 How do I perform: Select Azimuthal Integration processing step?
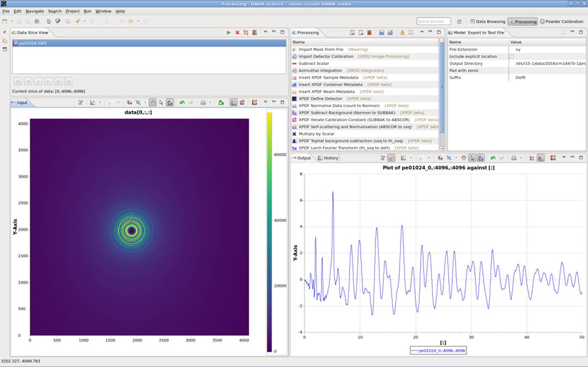pyautogui.click(x=365, y=71)
